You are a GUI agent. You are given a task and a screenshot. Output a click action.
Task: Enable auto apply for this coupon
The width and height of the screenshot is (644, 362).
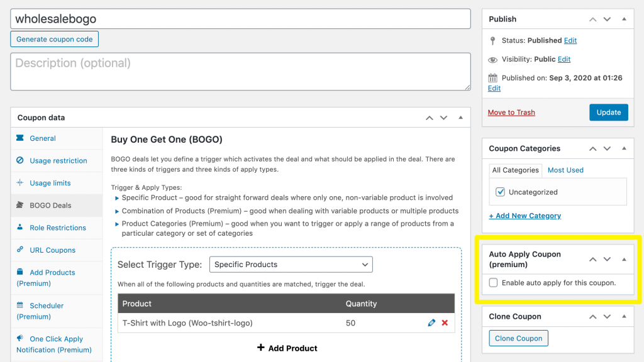point(494,283)
